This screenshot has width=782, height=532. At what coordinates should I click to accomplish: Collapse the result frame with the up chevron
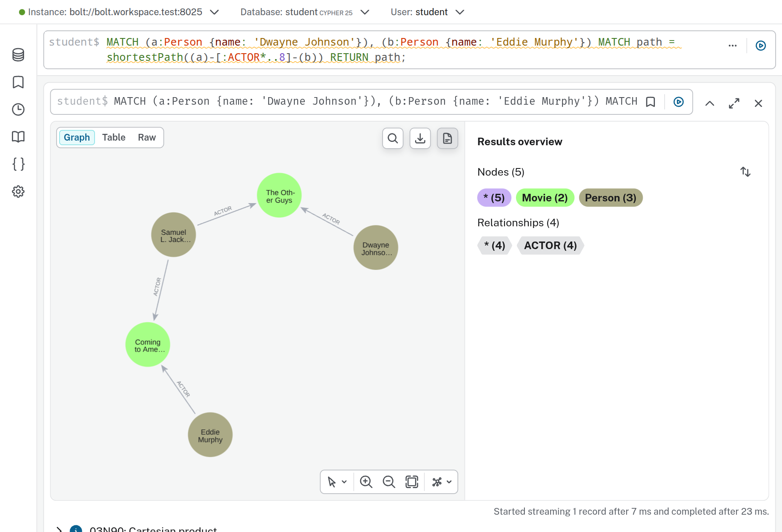pyautogui.click(x=710, y=103)
